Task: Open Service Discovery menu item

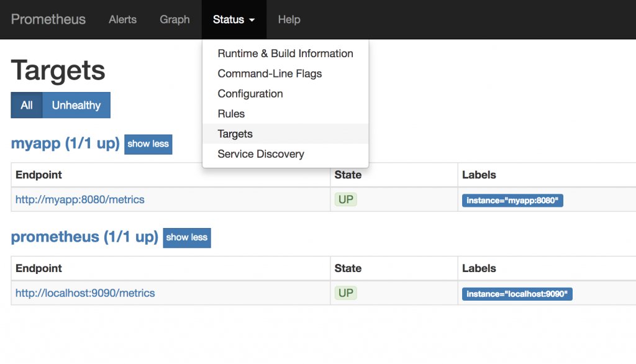Action: tap(260, 154)
